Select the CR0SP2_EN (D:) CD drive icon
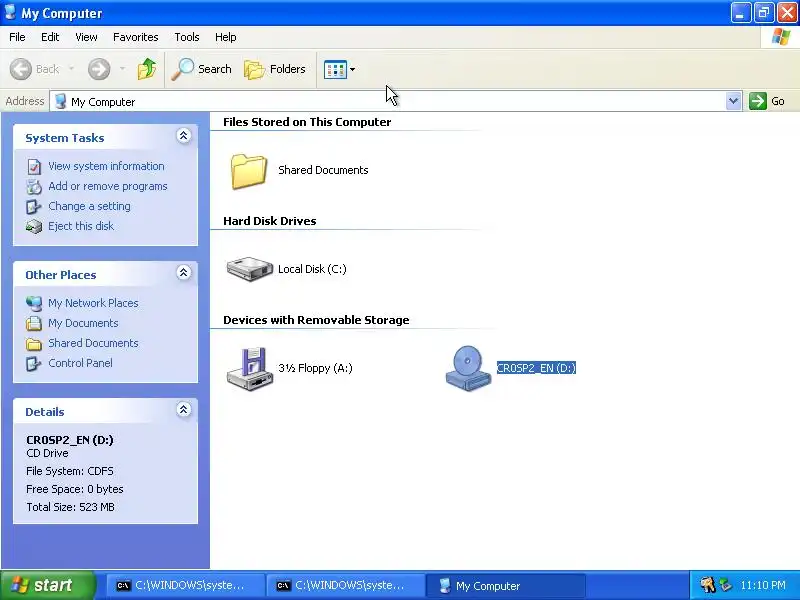This screenshot has width=800, height=600. tap(468, 368)
